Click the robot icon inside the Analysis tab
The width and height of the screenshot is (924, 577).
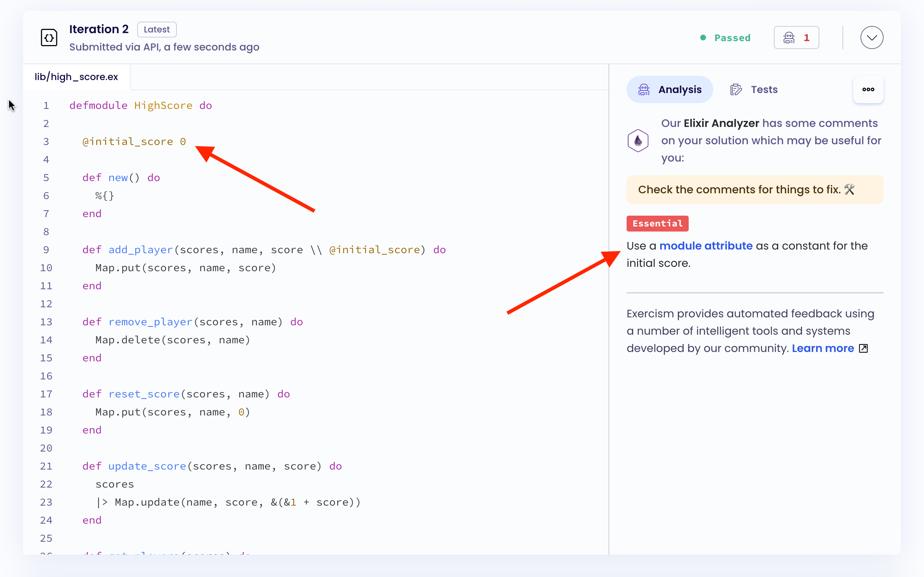[x=644, y=89]
